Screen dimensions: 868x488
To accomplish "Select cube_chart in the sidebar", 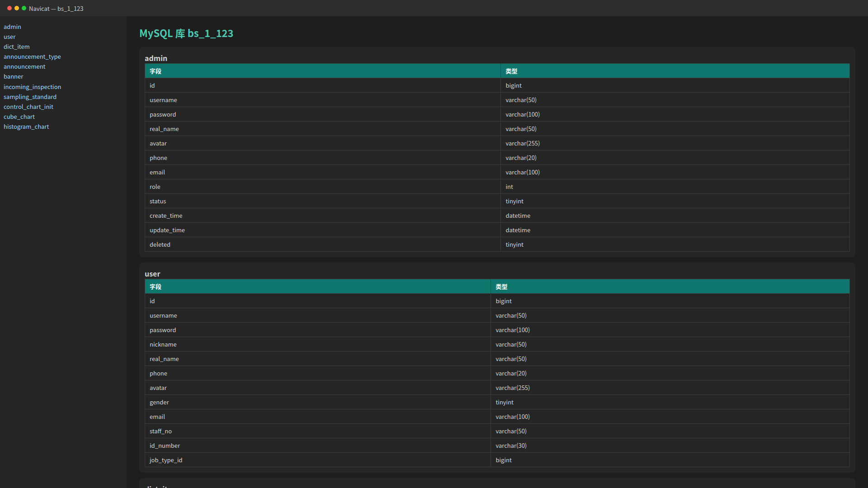I will (x=19, y=117).
